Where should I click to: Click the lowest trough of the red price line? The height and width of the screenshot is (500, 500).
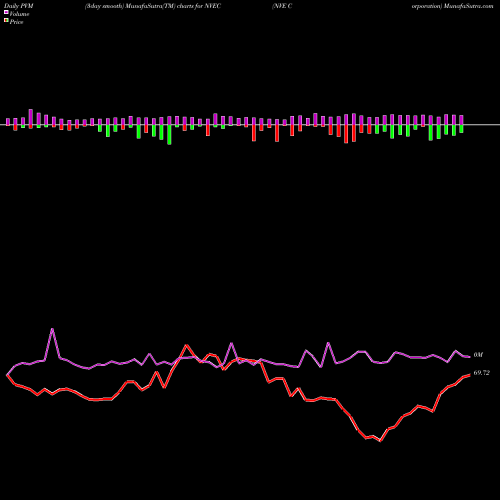click(x=381, y=441)
